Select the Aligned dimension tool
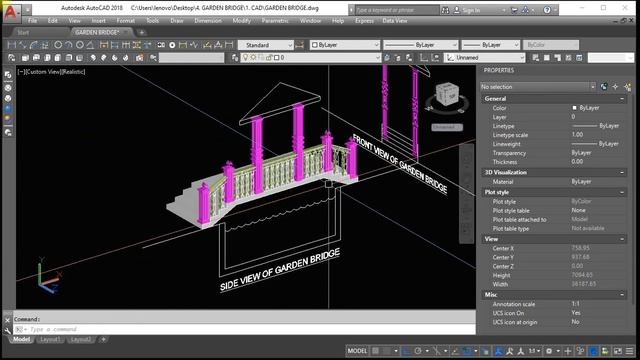Screen dimensions: 640x360 [x=22, y=45]
